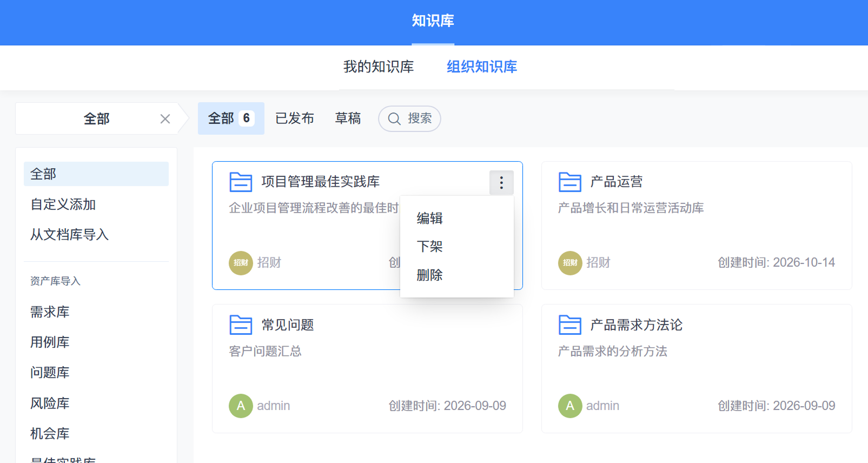868x463 pixels.
Task: Switch to 我的知识库 tab
Action: [379, 67]
